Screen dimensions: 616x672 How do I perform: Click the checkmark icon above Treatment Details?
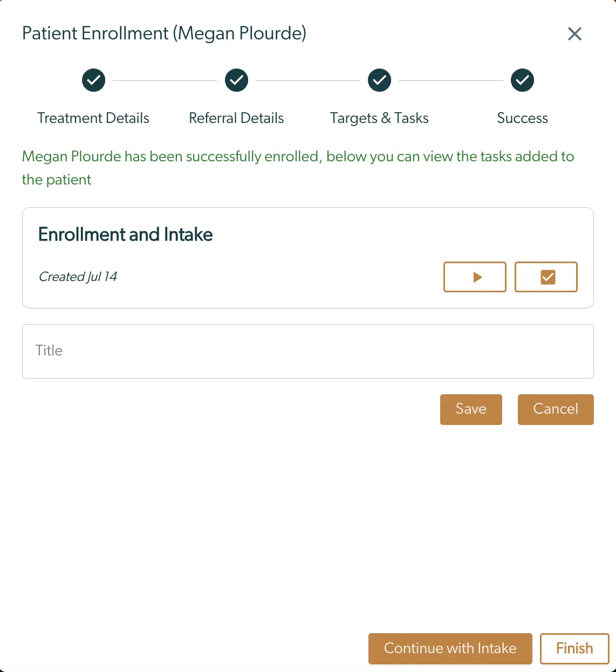click(93, 80)
